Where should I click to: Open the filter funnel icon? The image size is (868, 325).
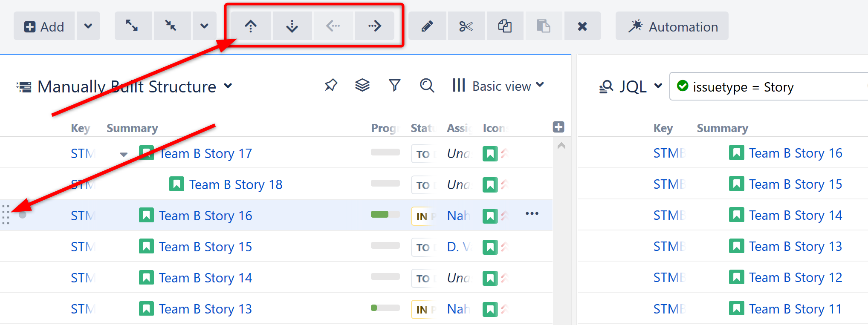[x=395, y=86]
